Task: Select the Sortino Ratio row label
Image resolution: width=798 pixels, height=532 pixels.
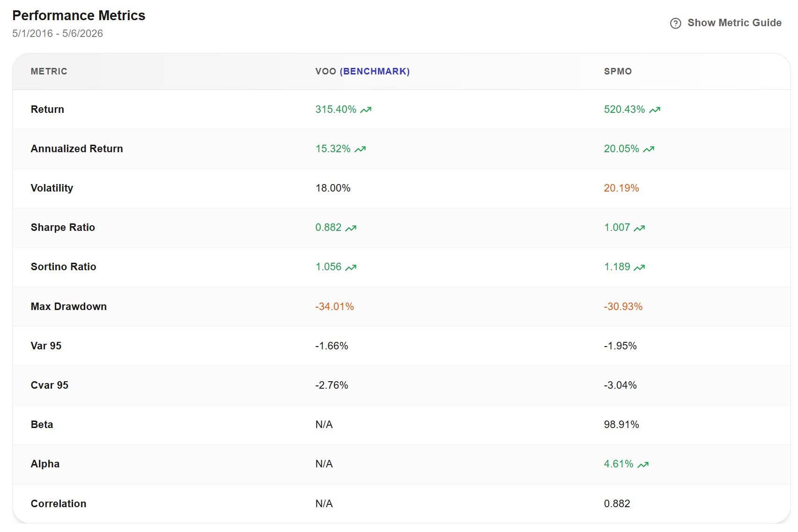Action: click(63, 266)
